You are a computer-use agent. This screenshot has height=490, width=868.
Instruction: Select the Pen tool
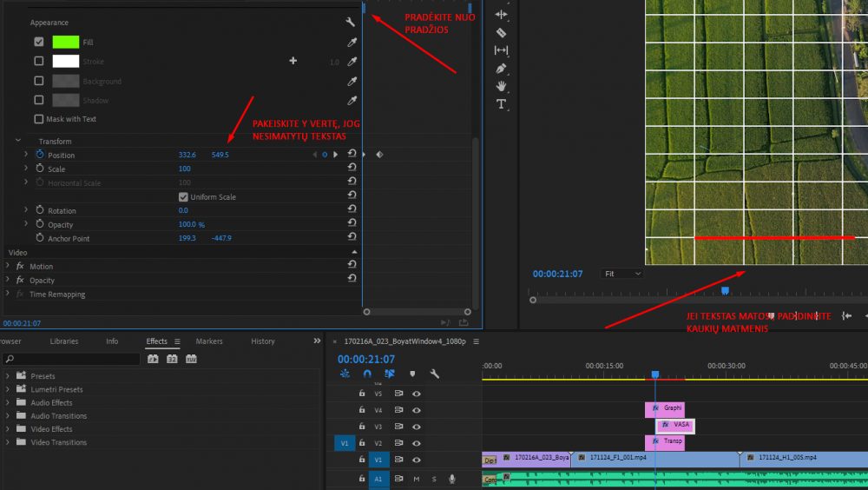[501, 68]
